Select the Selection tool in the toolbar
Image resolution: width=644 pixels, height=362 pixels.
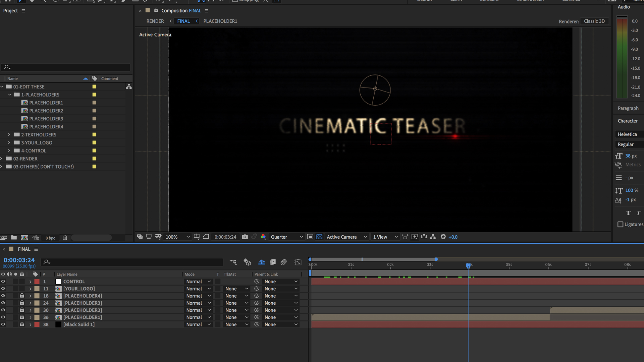coord(21,2)
